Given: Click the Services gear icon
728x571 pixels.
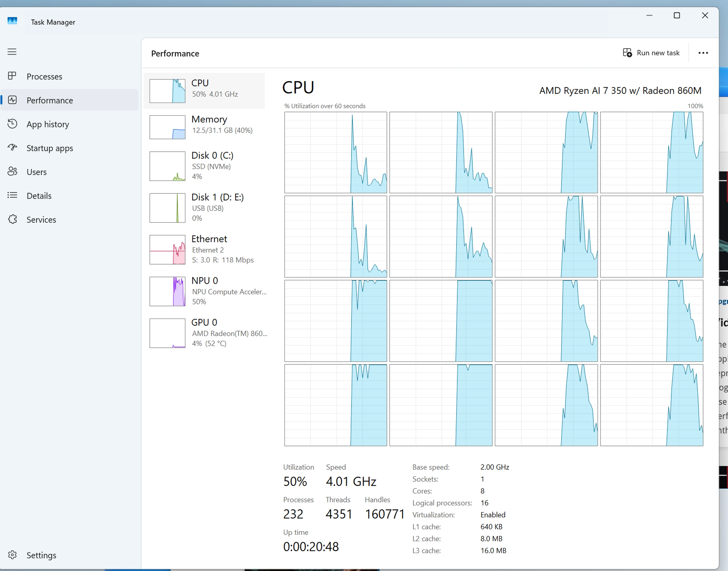Looking at the screenshot, I should [12, 219].
